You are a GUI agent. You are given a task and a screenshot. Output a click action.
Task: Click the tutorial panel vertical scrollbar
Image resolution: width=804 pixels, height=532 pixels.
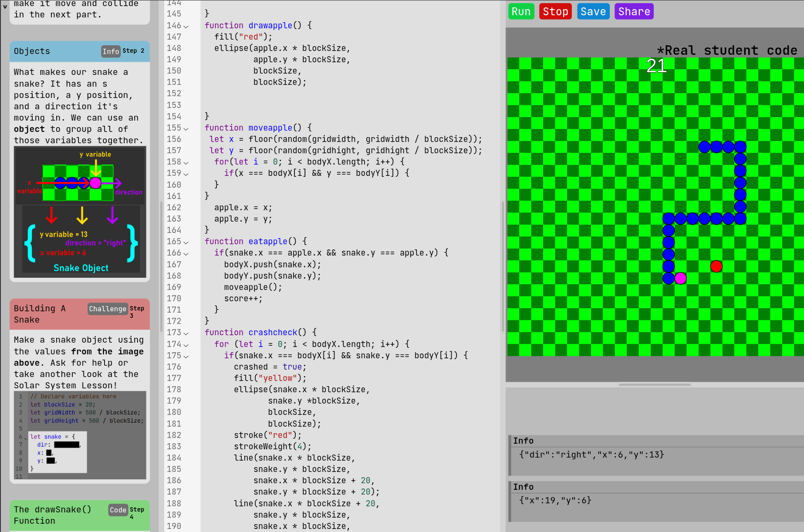[x=161, y=266]
